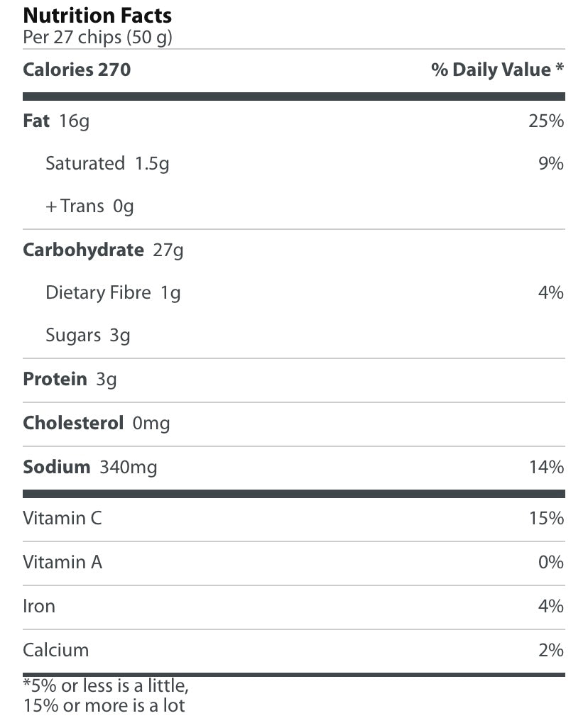Click the 25% fat daily value
This screenshot has width=588, height=728.
[546, 121]
